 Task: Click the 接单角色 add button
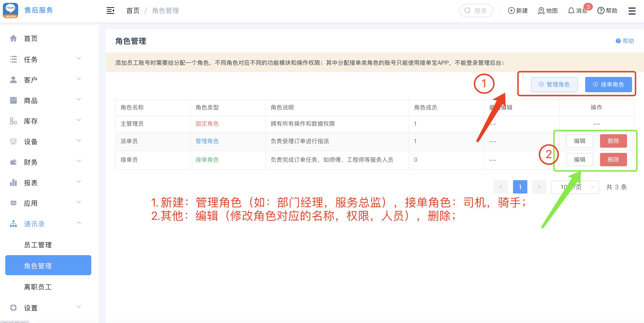click(x=608, y=84)
